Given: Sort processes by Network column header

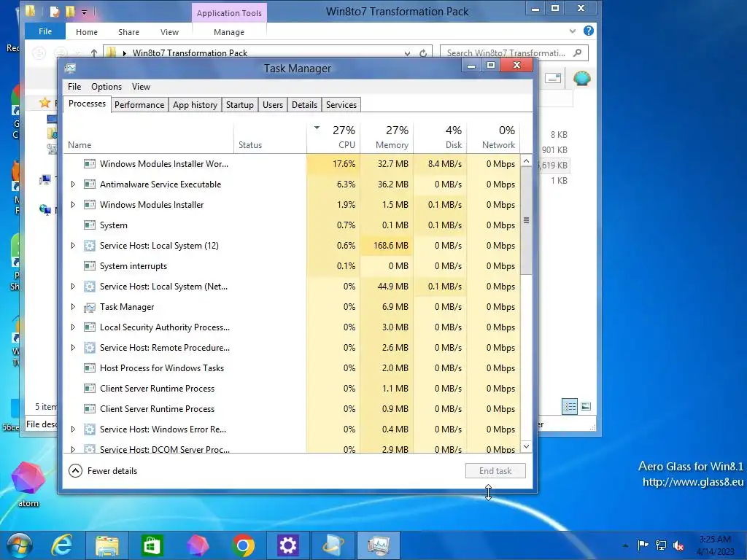Looking at the screenshot, I should (494, 137).
